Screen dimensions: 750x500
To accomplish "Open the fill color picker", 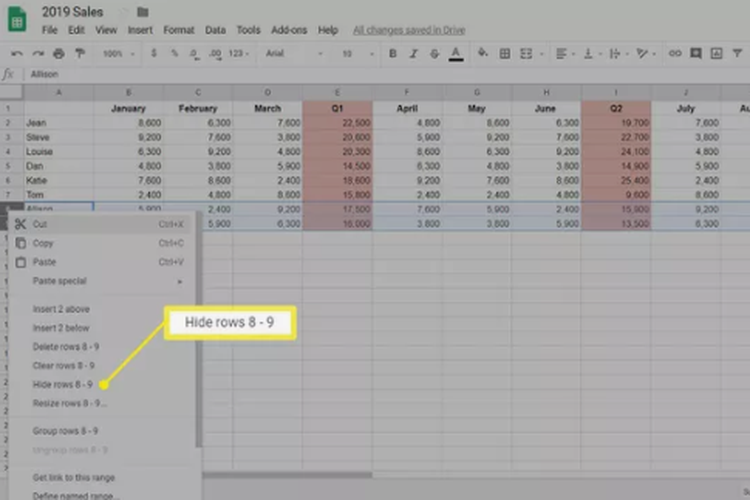I will [x=483, y=53].
